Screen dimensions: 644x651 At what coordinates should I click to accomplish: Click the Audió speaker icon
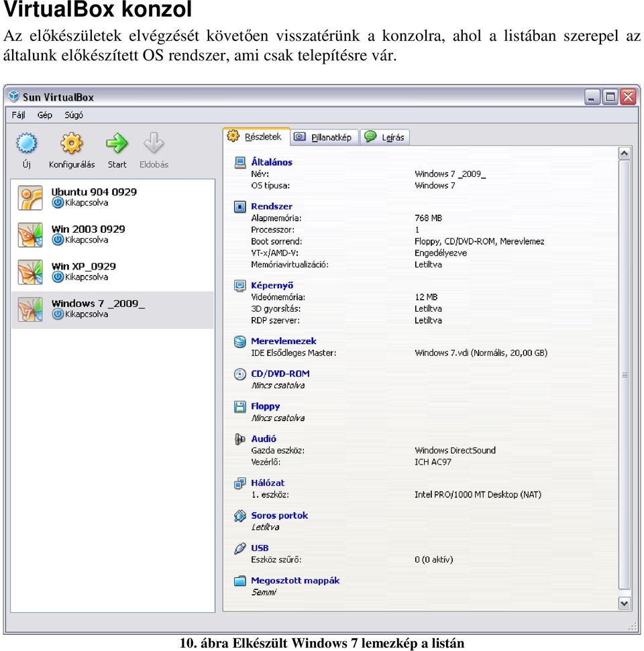[239, 439]
